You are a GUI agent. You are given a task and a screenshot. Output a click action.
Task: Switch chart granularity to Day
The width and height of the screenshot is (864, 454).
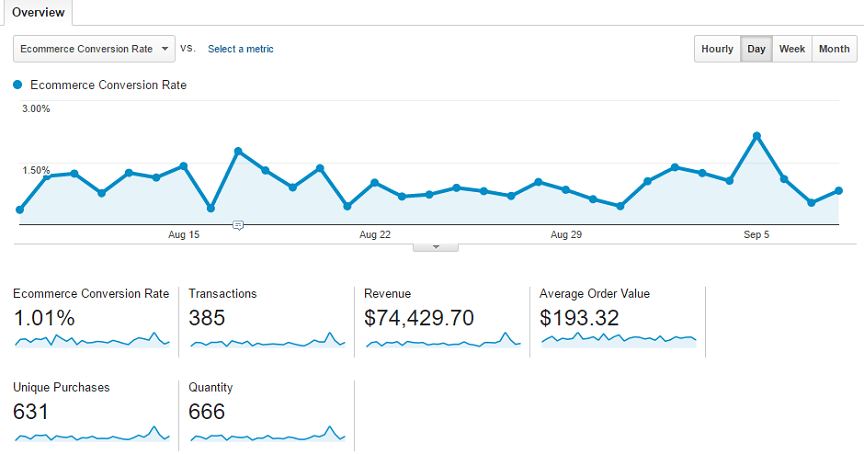756,49
